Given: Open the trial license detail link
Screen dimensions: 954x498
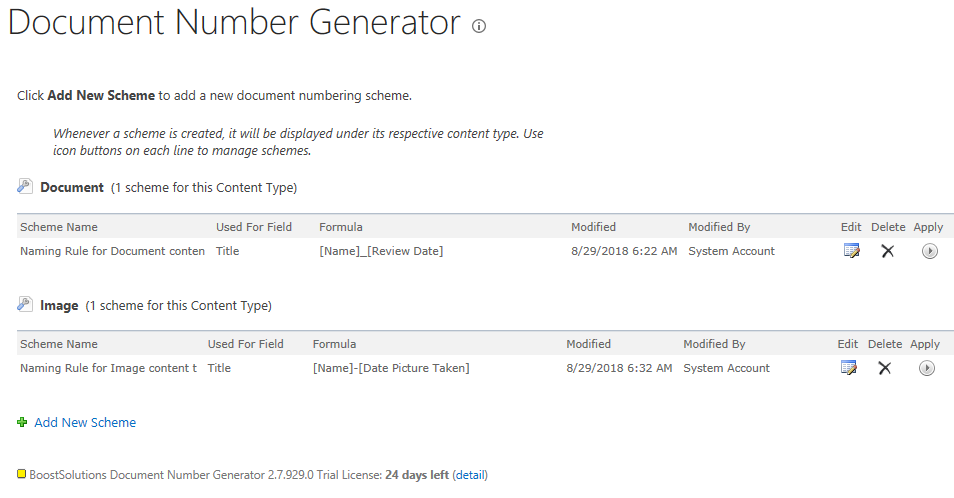Looking at the screenshot, I should click(470, 475).
